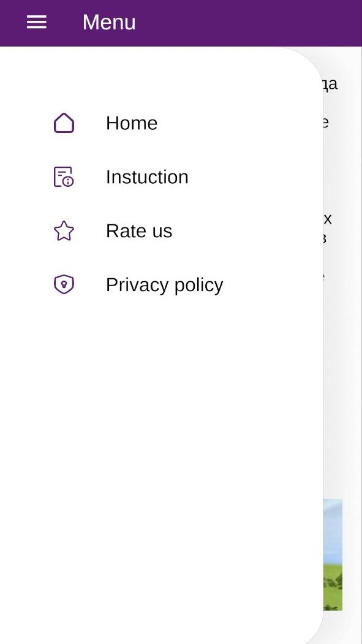The height and width of the screenshot is (644, 362).
Task: Tap the hamburger menu icon
Action: click(37, 22)
